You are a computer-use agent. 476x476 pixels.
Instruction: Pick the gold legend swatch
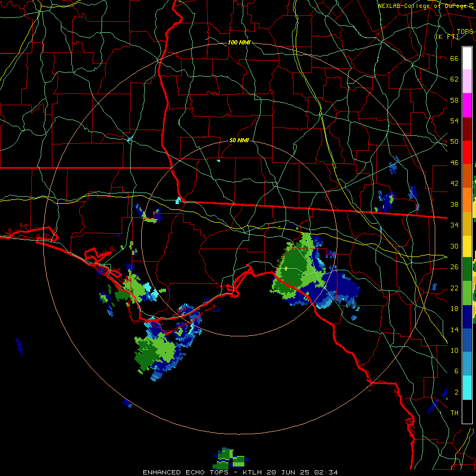coord(467,224)
